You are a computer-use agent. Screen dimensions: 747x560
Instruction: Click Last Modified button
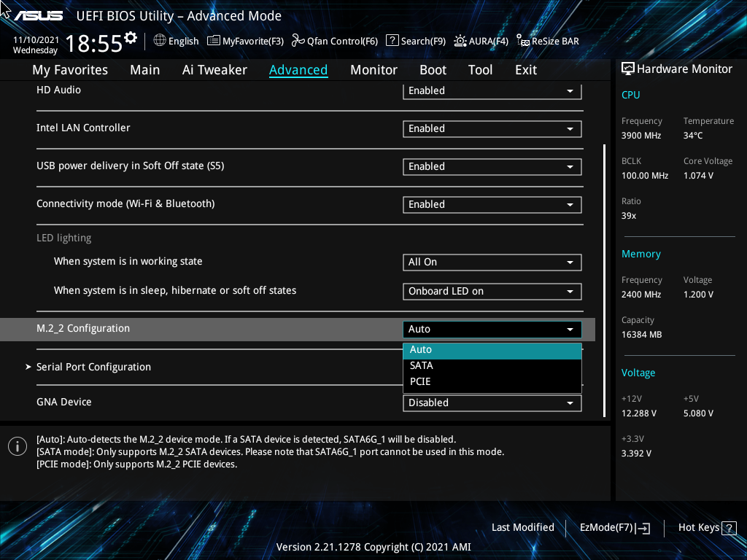(522, 528)
